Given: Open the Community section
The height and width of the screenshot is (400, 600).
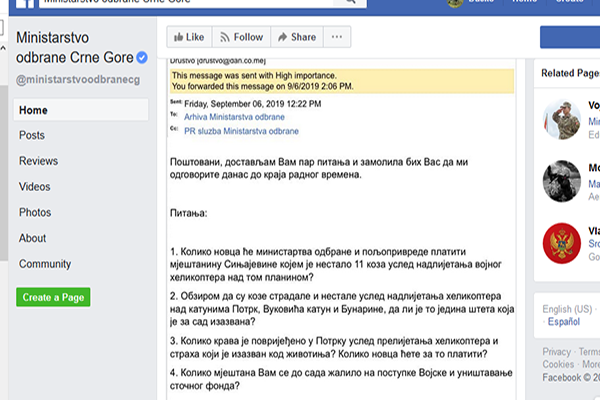Looking at the screenshot, I should click(x=45, y=264).
